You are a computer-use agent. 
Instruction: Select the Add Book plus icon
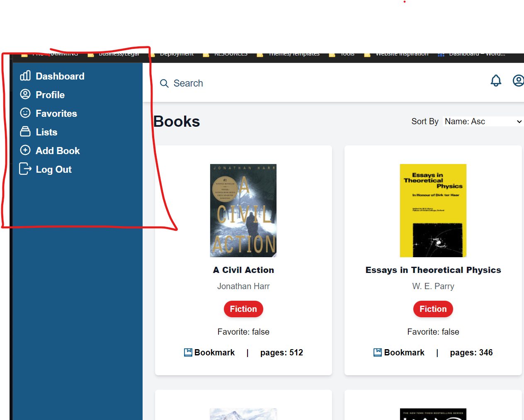(24, 150)
